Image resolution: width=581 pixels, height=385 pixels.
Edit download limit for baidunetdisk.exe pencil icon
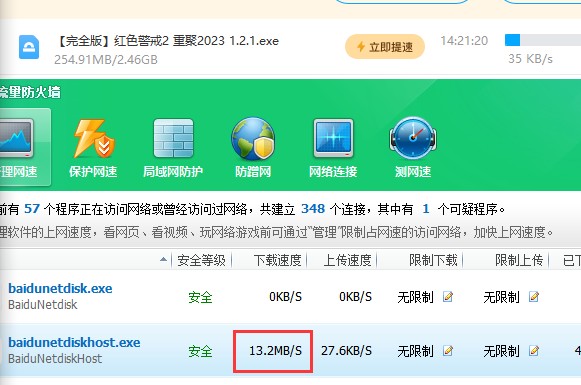tap(448, 297)
